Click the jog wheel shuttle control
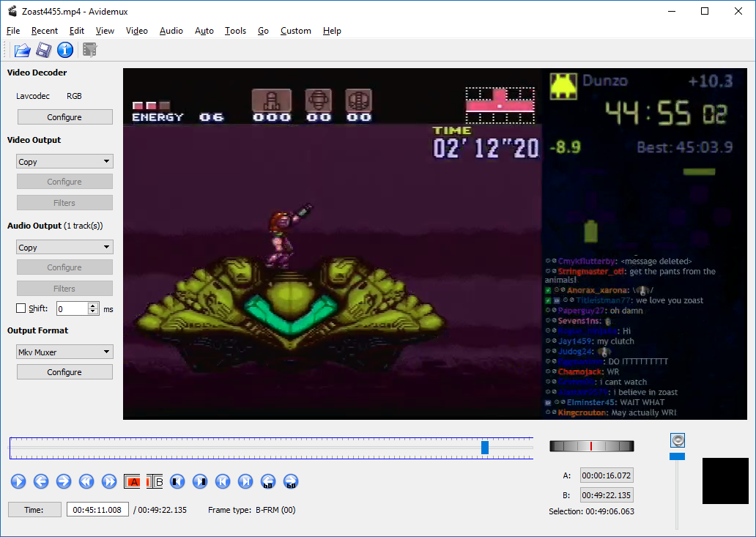This screenshot has height=537, width=756. point(592,446)
